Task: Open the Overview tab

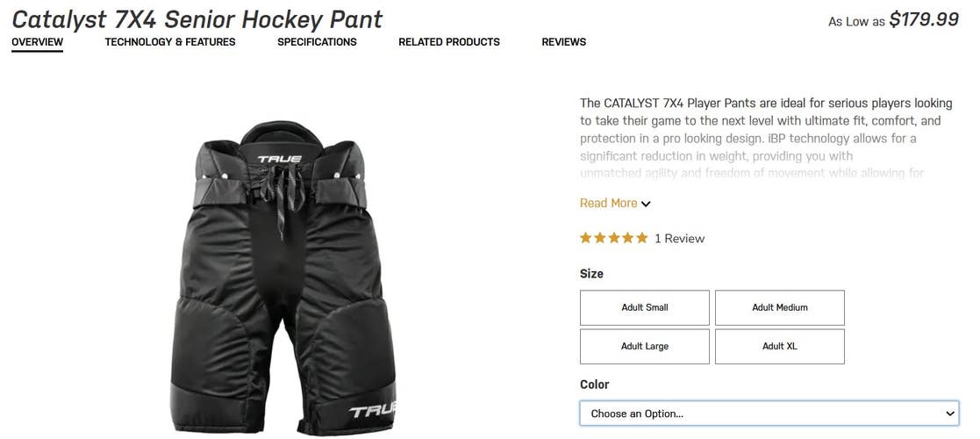Action: [37, 42]
